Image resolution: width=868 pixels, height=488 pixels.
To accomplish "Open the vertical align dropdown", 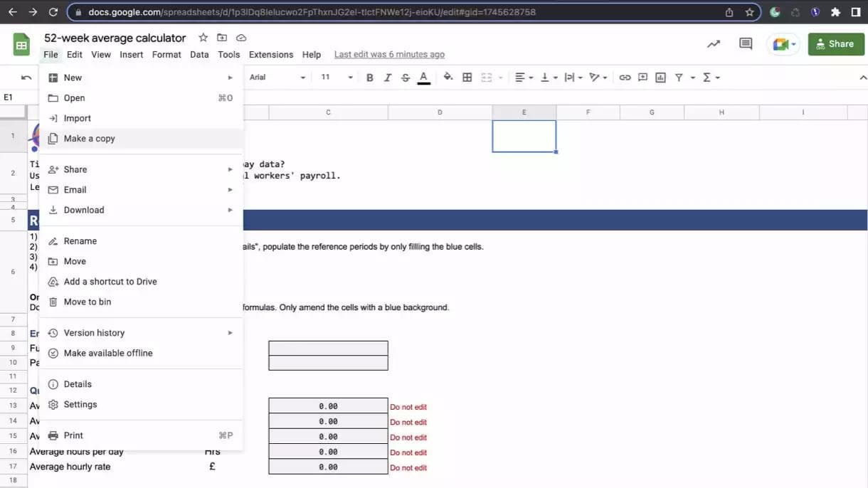I will point(549,77).
